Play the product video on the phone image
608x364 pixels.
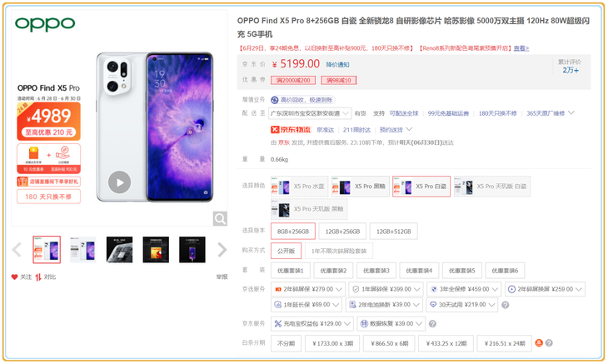click(119, 182)
